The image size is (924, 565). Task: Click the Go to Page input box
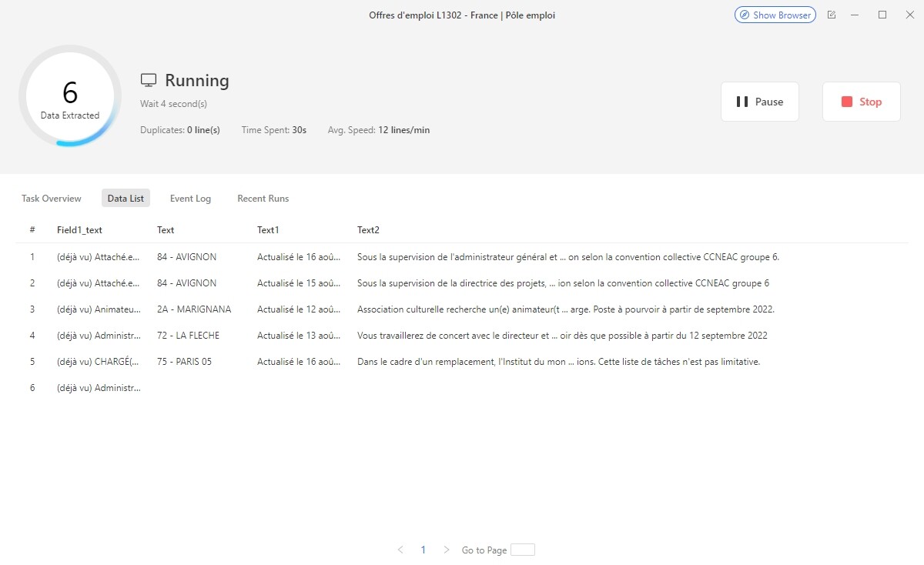[523, 550]
